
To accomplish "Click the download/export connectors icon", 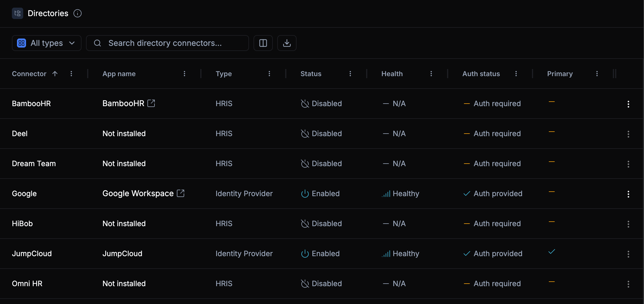I will point(287,43).
